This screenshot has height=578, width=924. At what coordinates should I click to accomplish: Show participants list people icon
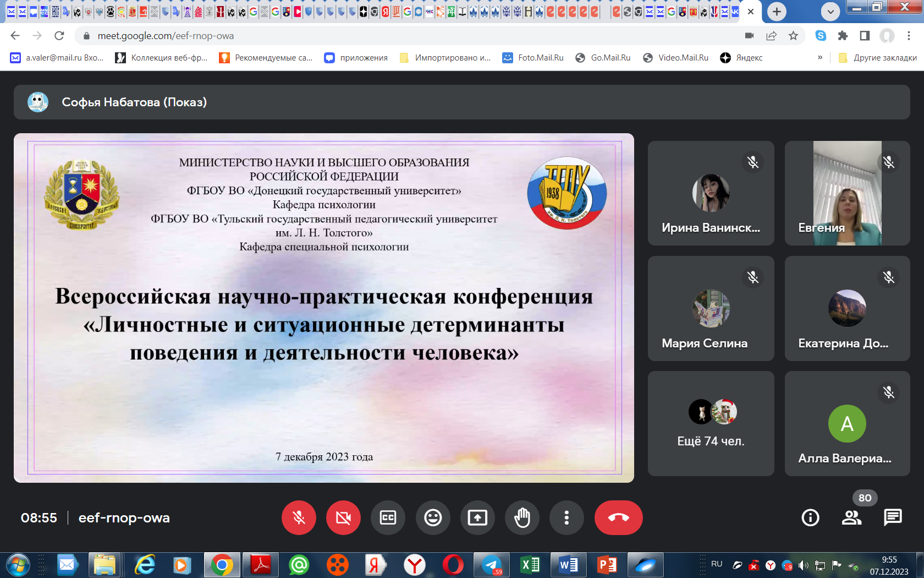coord(851,517)
